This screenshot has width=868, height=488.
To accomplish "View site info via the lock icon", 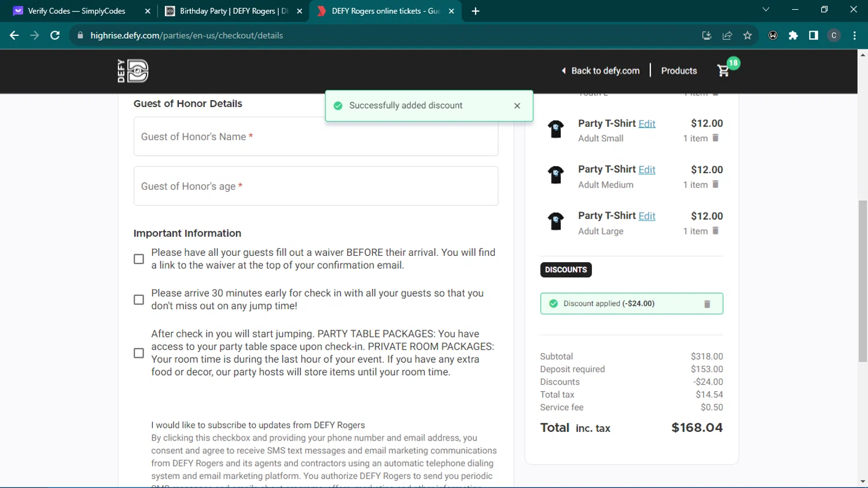I will click(x=80, y=35).
